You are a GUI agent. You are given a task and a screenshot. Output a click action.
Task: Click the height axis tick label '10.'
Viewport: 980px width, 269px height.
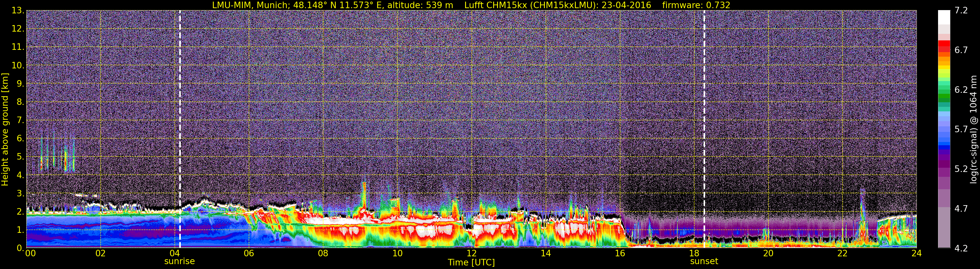point(18,65)
